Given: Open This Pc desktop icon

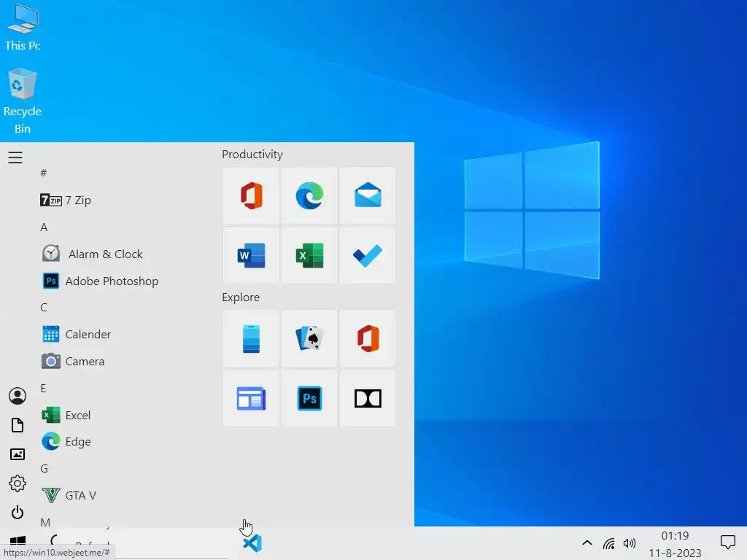Looking at the screenshot, I should [23, 27].
